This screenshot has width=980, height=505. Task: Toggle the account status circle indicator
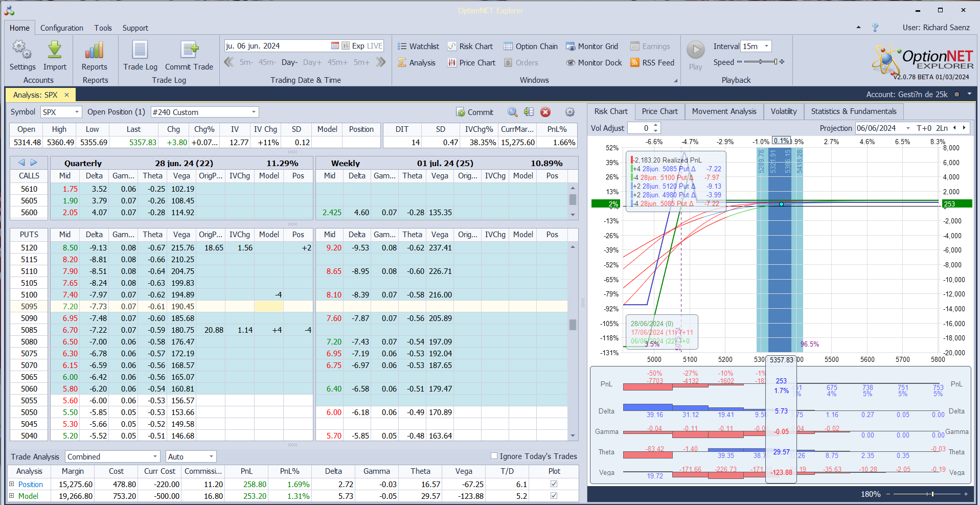point(956,95)
